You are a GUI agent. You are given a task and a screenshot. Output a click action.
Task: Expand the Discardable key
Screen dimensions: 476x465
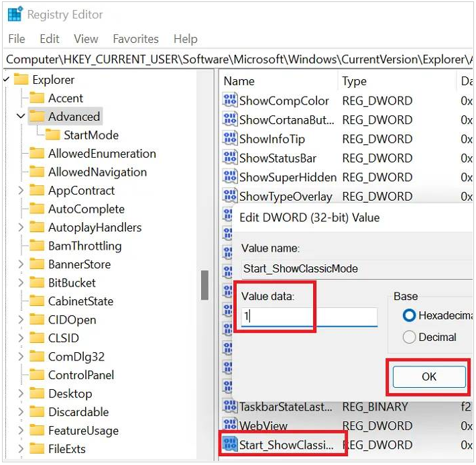coord(21,412)
